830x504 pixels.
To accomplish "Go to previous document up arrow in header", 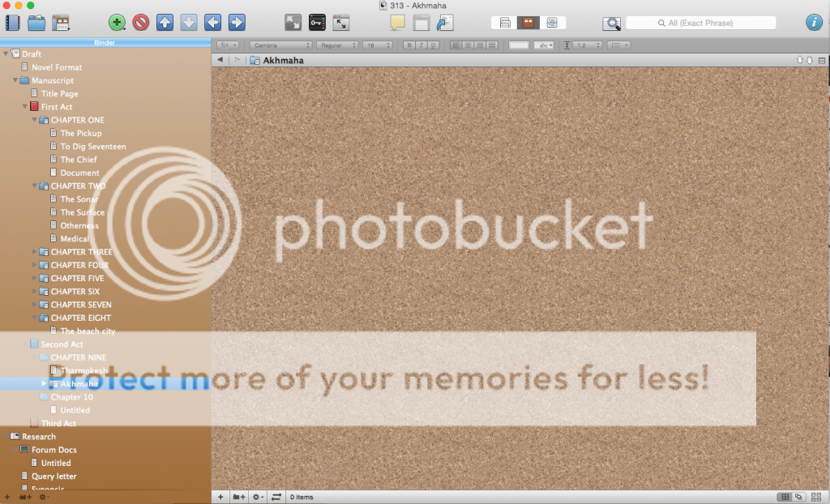I will click(x=800, y=60).
